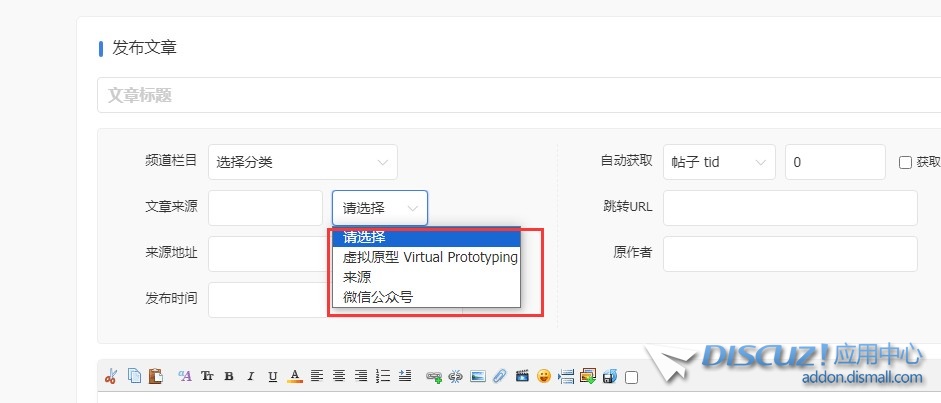Click the Paste clipboard icon
941x403 pixels.
click(x=155, y=377)
